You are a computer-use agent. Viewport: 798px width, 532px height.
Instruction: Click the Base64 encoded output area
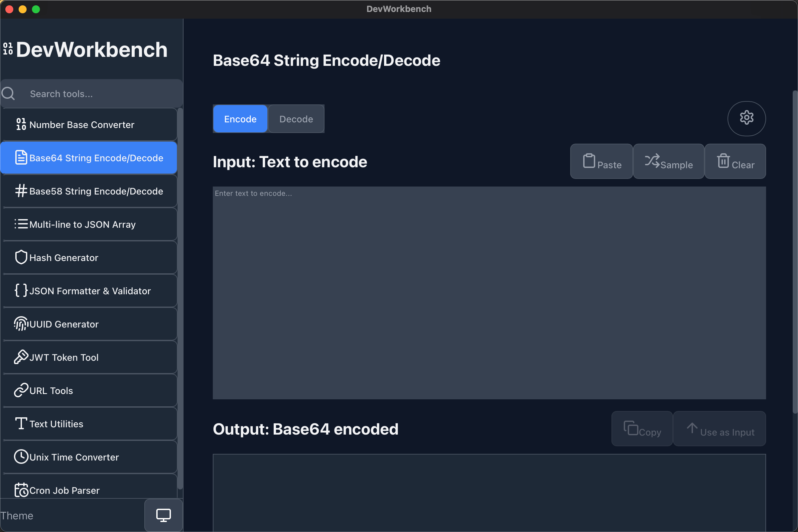click(x=489, y=493)
